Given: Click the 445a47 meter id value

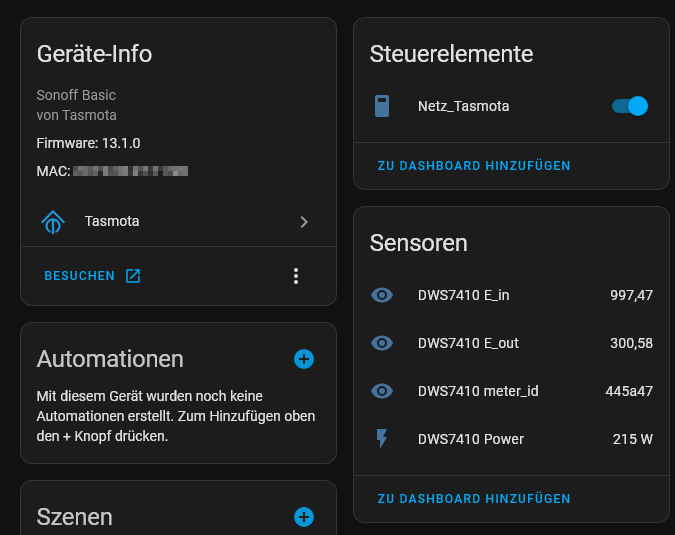Looking at the screenshot, I should coord(629,391).
